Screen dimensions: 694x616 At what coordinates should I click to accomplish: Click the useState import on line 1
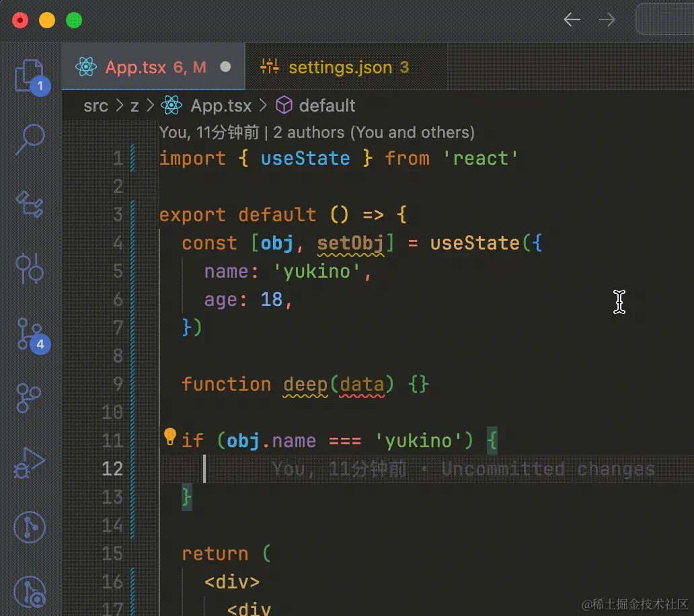point(305,159)
